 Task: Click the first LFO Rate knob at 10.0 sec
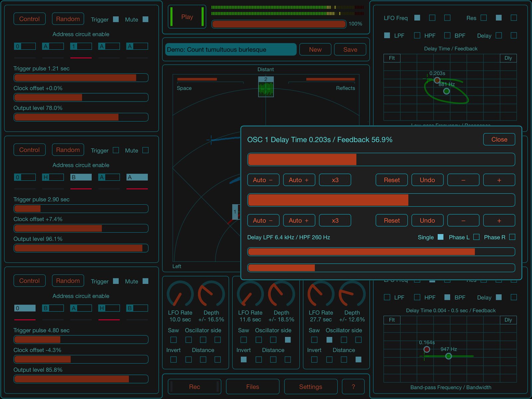tap(180, 294)
